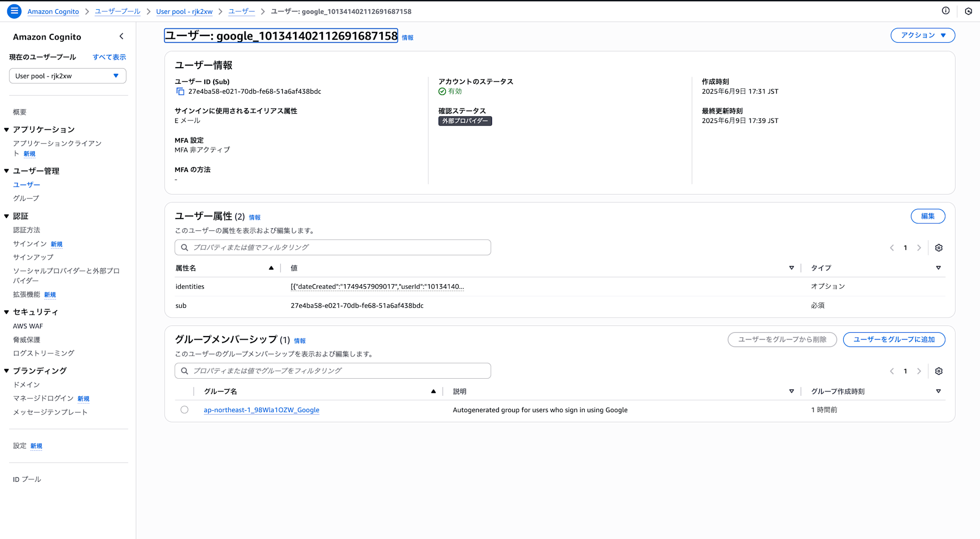Open ID プール in sidebar
The height and width of the screenshot is (539, 980).
click(x=27, y=479)
